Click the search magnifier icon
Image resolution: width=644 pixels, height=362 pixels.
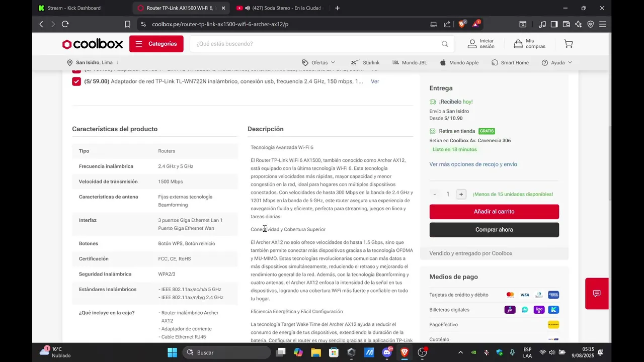(445, 44)
